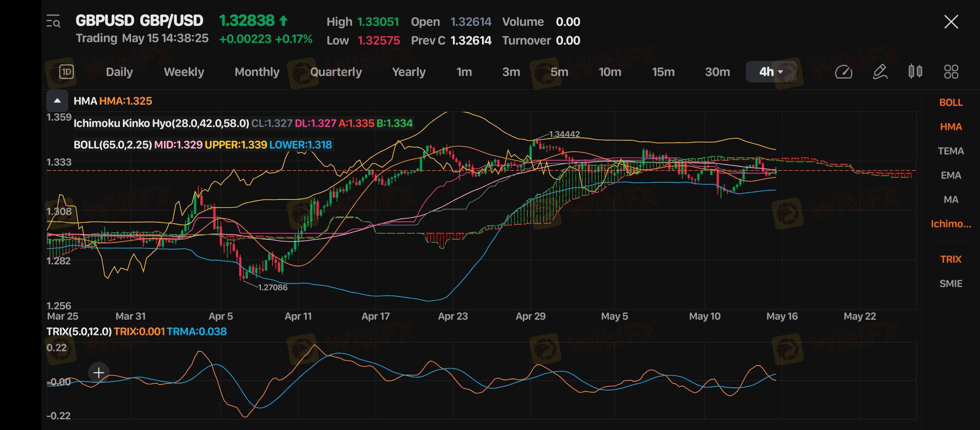Click the plus crosshair button on TRIX pane
The width and height of the screenshot is (980, 430).
click(x=98, y=373)
